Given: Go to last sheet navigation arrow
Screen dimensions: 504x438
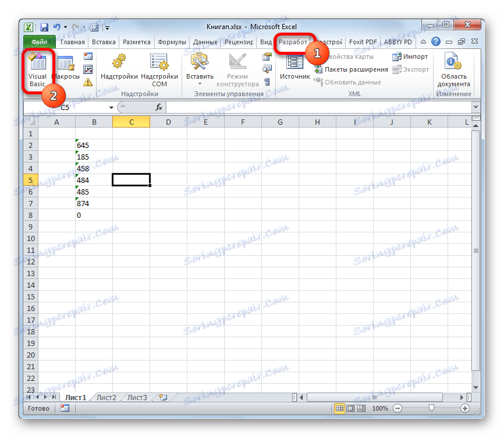Looking at the screenshot, I should (54, 397).
